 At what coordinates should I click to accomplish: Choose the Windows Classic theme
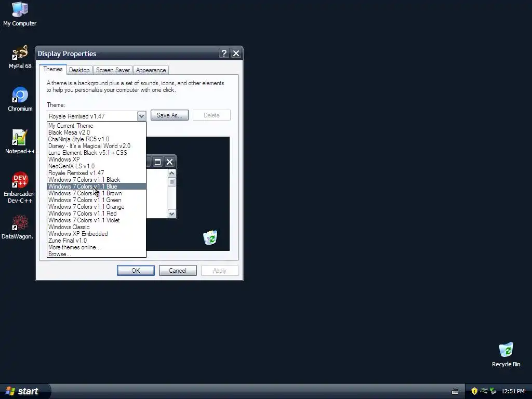tap(97, 228)
